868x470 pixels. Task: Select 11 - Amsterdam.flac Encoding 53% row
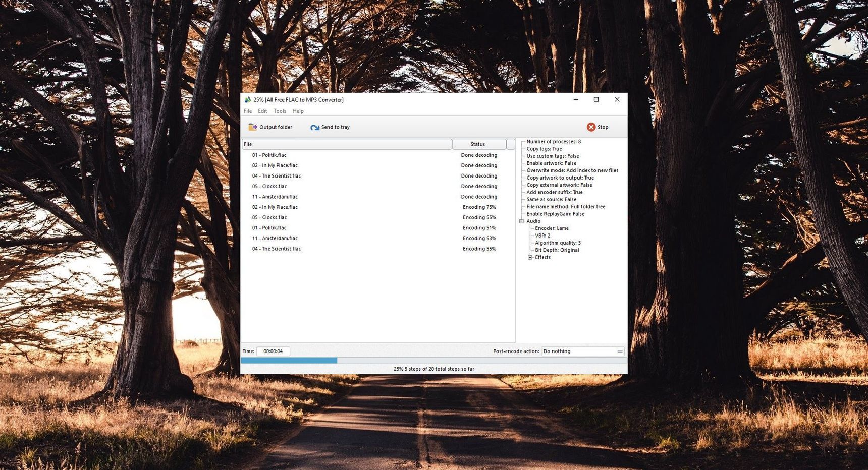(x=378, y=239)
